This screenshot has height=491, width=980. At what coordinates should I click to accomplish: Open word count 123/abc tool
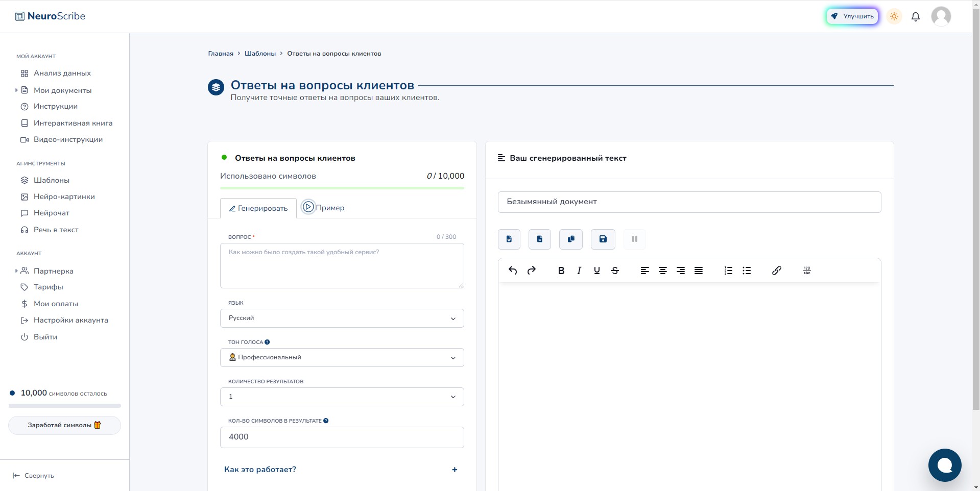pos(807,271)
